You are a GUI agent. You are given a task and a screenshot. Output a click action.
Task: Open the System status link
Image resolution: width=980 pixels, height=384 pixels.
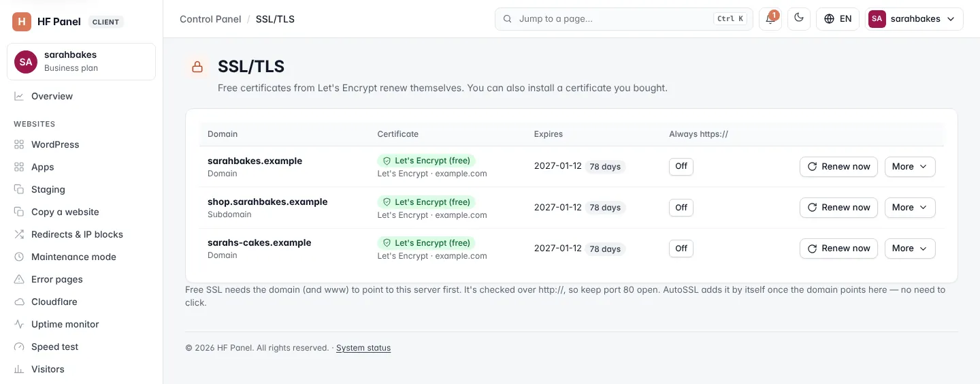pyautogui.click(x=363, y=348)
